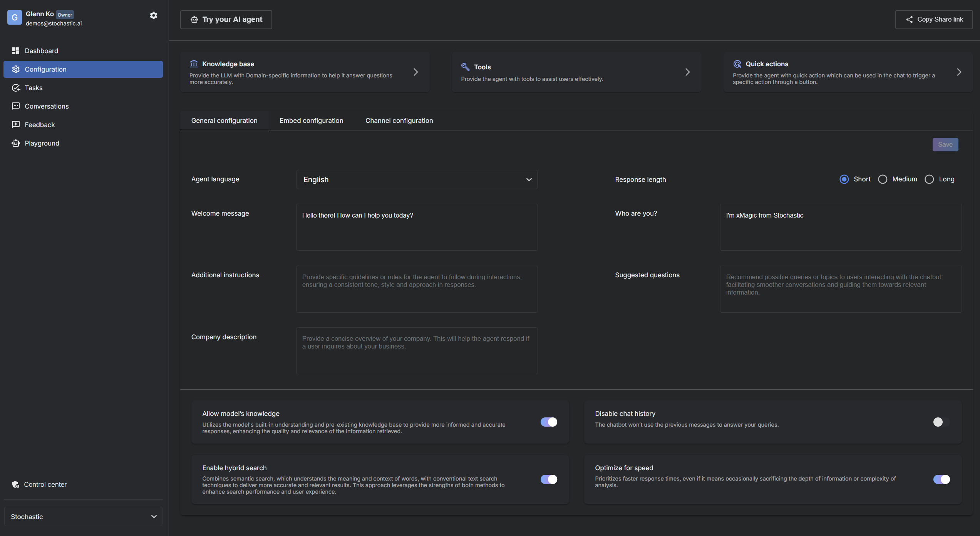Toggle Disable chat history switch
The width and height of the screenshot is (980, 536).
(941, 422)
